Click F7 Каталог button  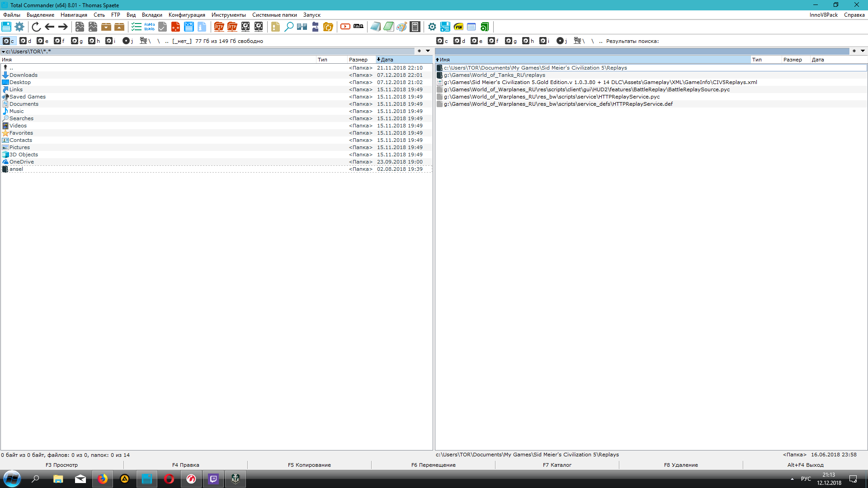(557, 465)
